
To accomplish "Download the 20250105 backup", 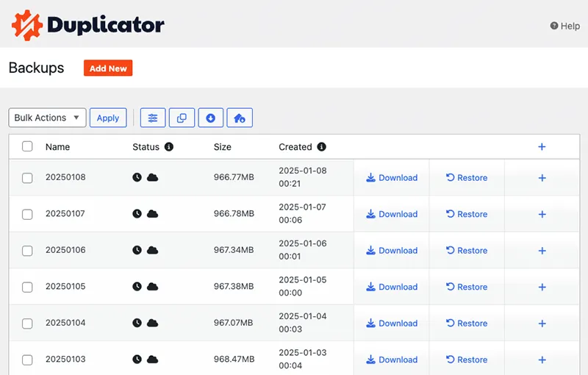I will pos(392,287).
